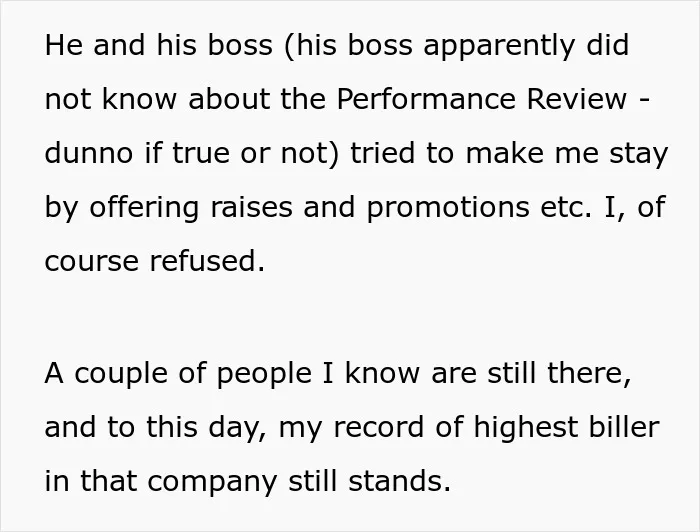Click the word 'apparently' in first line
The width and height of the screenshot is (700, 532).
[499, 46]
